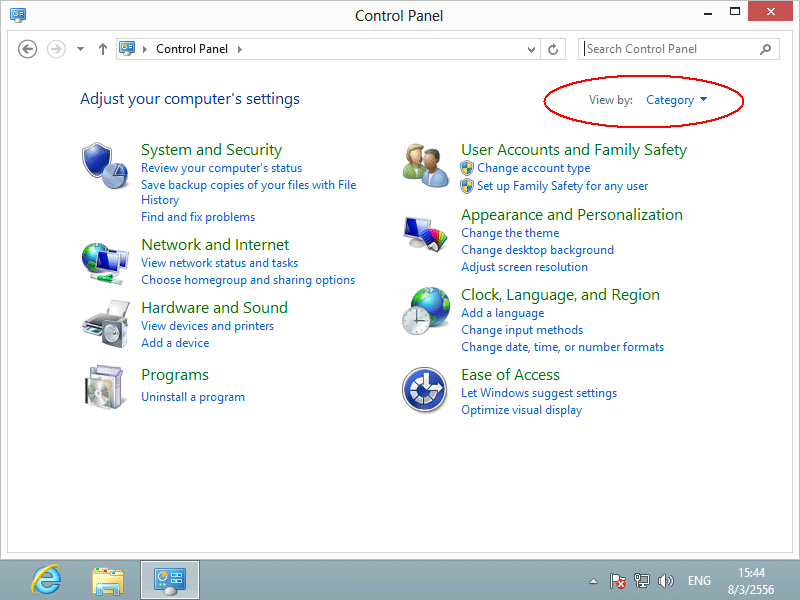Screen dimensions: 800x600
Task: Open the View by Category dropdown
Action: [x=677, y=100]
